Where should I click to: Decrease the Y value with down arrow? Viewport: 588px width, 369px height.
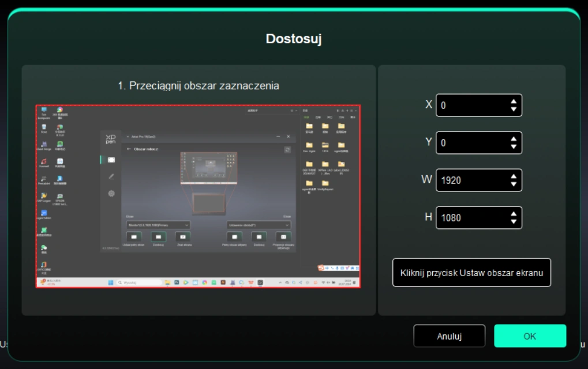pyautogui.click(x=514, y=146)
